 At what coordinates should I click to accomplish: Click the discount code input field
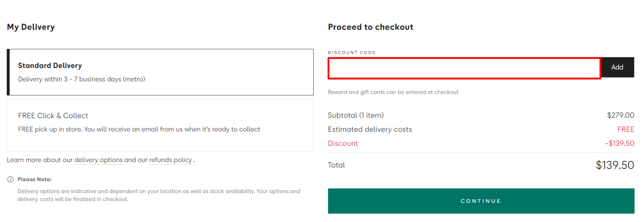[464, 68]
